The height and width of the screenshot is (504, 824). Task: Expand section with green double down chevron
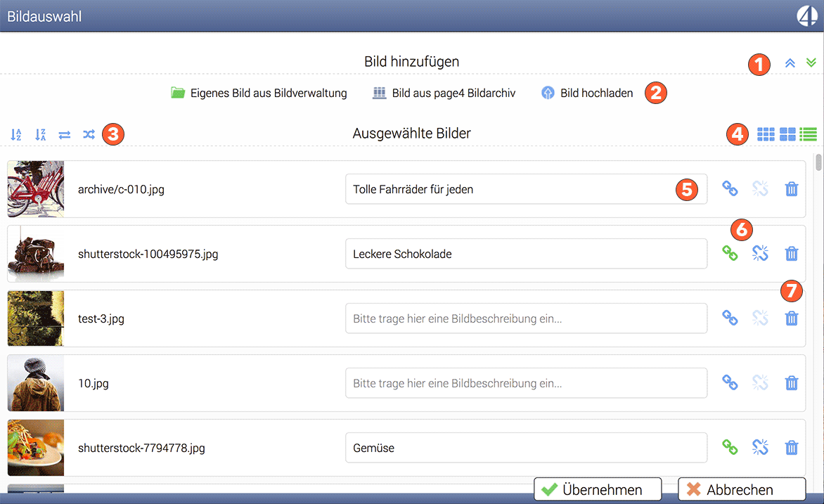click(811, 63)
